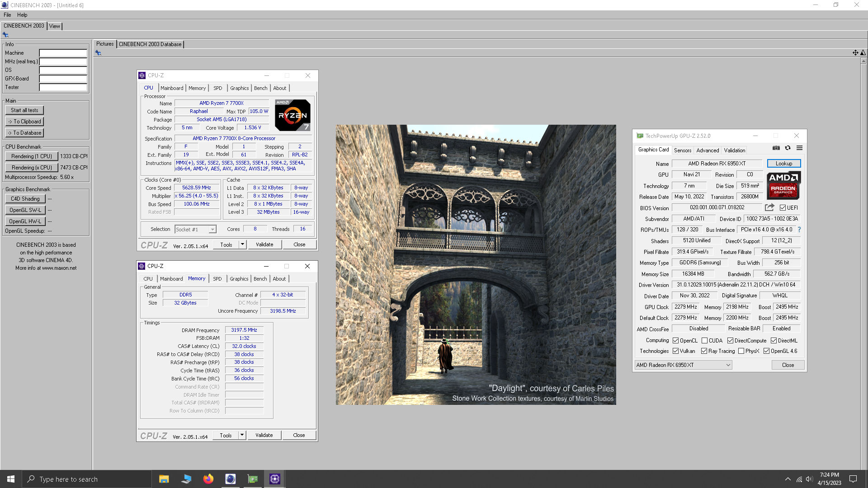Image resolution: width=868 pixels, height=488 pixels.
Task: Click Close button in GPU-Z window
Action: click(x=788, y=365)
